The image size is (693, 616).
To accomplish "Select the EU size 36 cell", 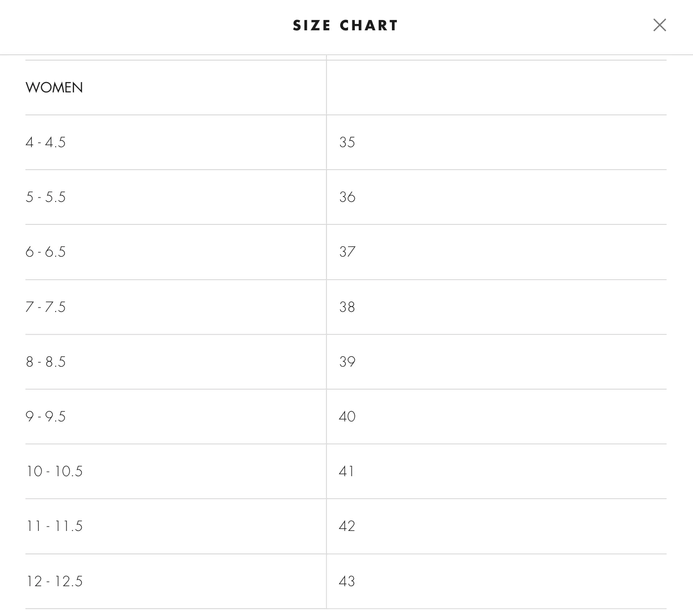I will 497,197.
